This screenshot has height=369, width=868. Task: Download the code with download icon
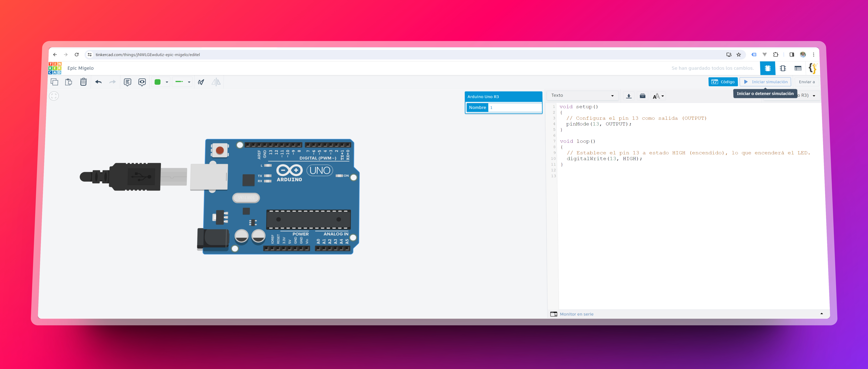629,96
